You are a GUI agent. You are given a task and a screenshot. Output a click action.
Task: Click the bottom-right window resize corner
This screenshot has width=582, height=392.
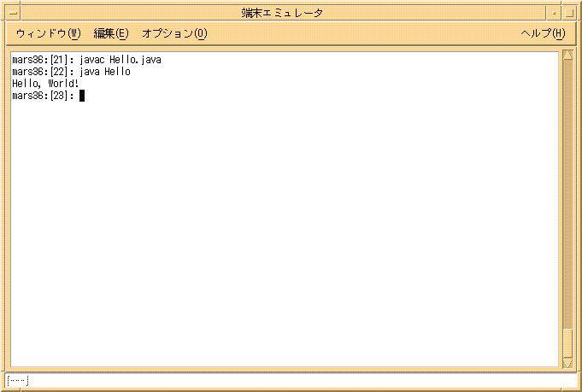click(577, 387)
